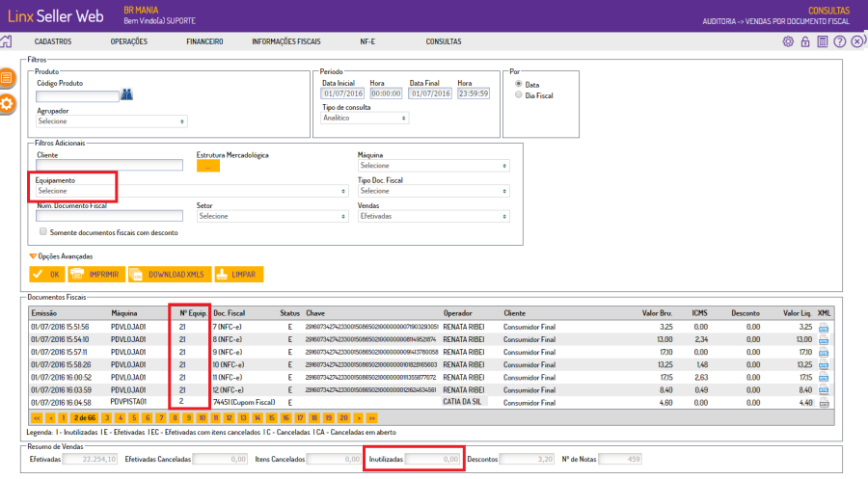Click the orange list sidebar icon
Screen dimensions: 868x479
point(7,76)
